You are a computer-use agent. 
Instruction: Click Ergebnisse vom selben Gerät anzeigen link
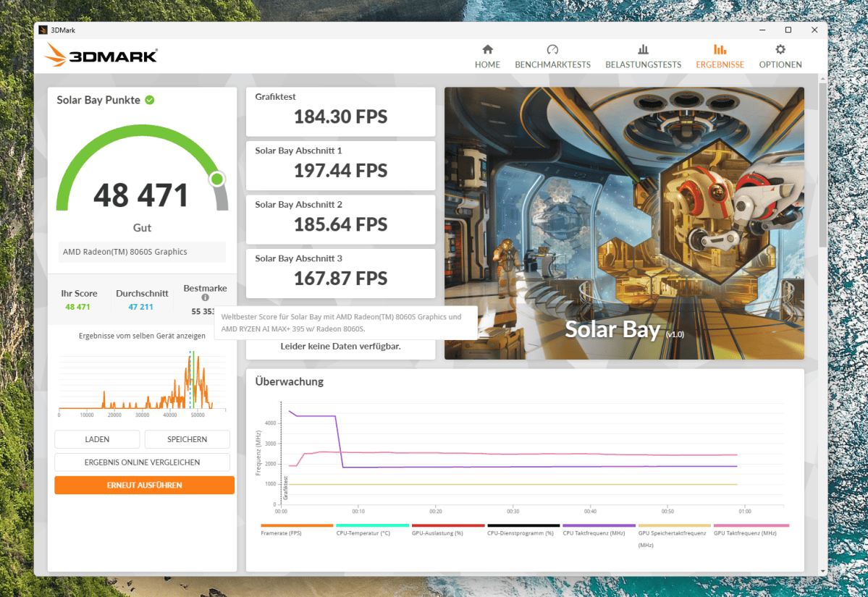tap(142, 336)
